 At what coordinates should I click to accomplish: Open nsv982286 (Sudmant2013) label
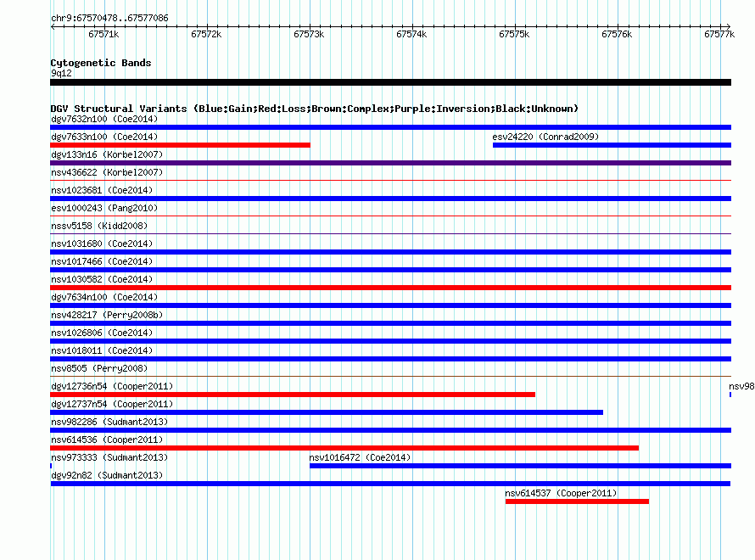[x=109, y=422]
